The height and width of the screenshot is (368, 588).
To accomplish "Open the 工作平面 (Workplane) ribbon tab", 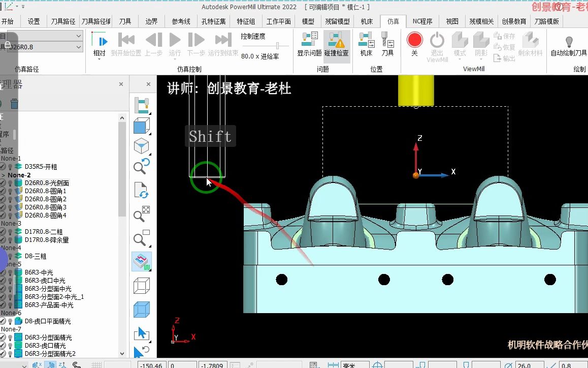I will click(278, 21).
